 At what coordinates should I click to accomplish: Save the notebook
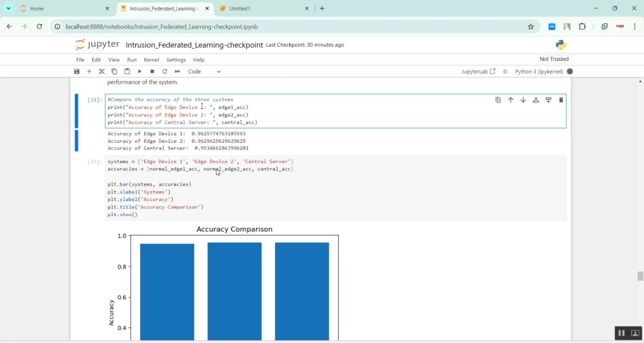[76, 71]
